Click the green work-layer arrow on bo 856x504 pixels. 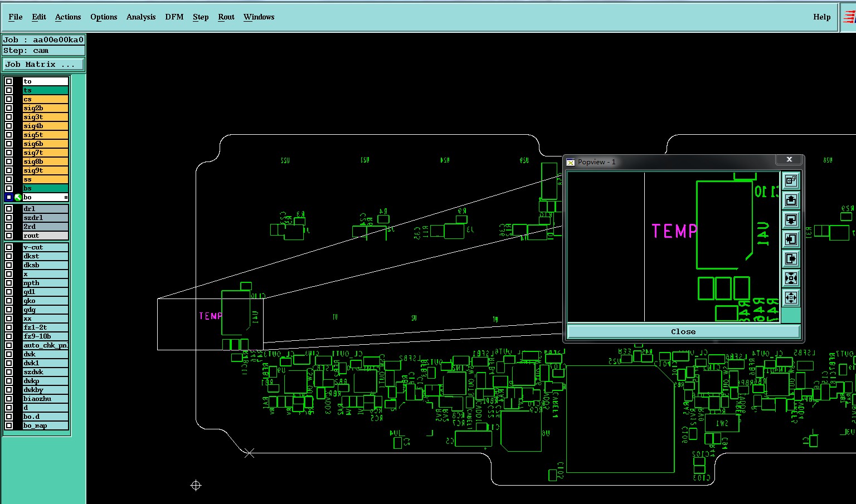point(18,197)
